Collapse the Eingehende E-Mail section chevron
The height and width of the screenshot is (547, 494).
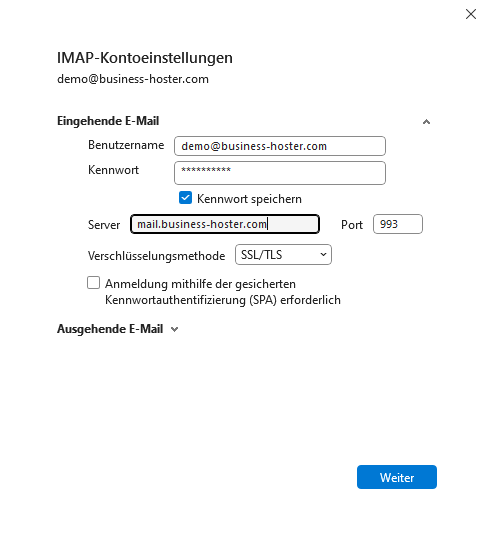click(426, 121)
